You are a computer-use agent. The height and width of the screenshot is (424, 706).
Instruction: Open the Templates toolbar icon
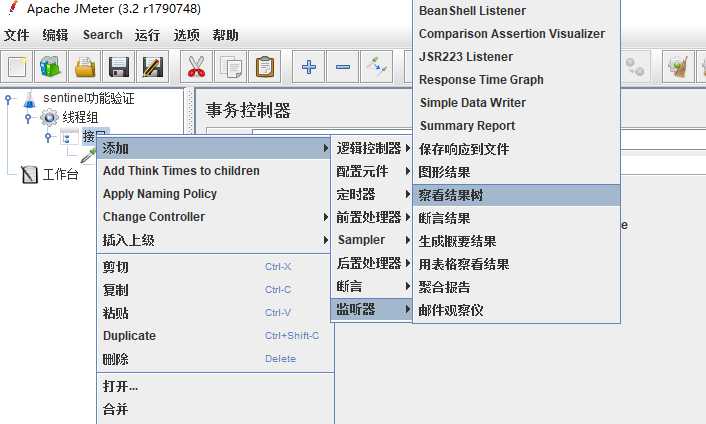click(50, 67)
